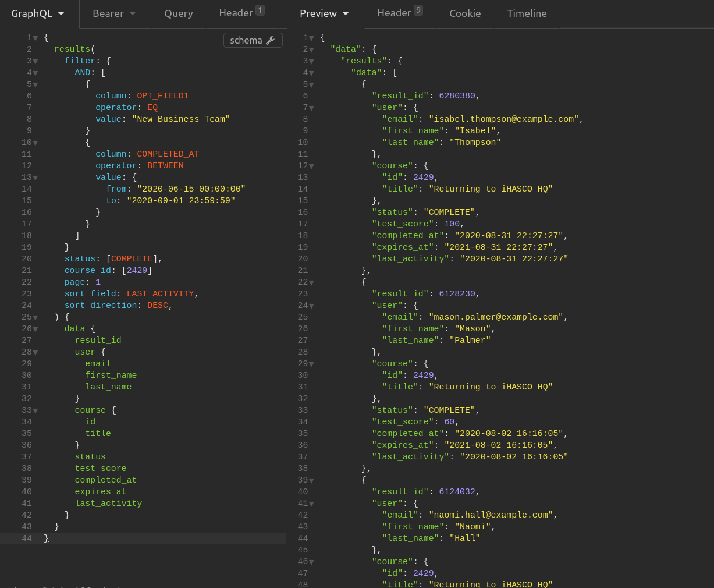
Task: Fold response "user" object at line 7
Action: coord(311,108)
